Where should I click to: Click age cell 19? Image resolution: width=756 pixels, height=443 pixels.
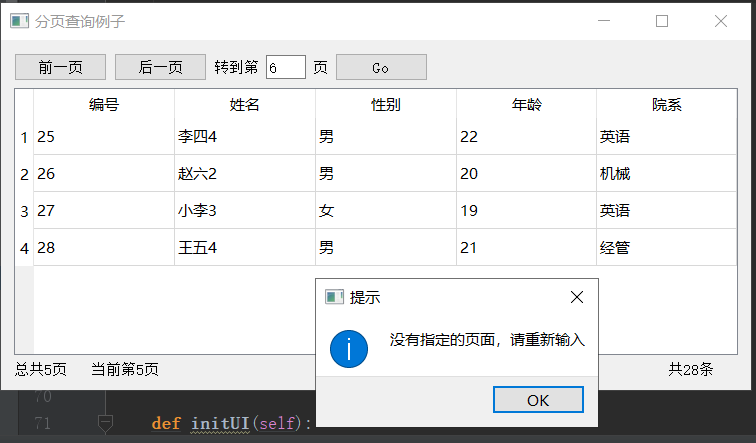click(526, 211)
